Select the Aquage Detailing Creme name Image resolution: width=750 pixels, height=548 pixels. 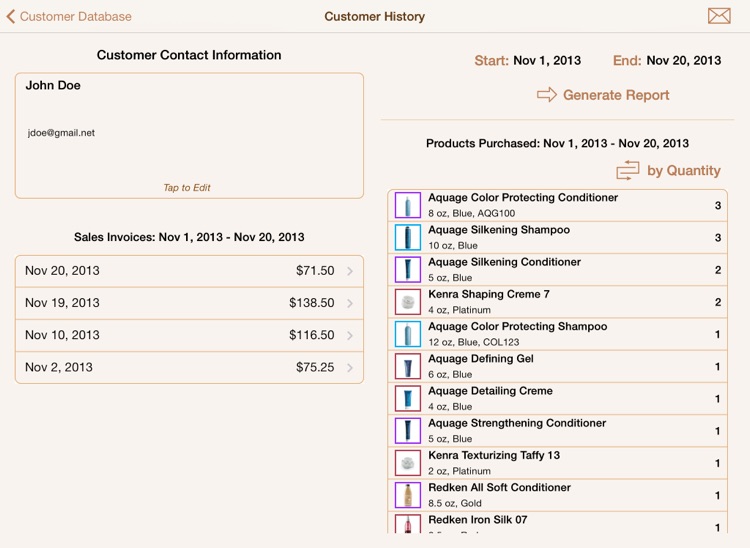(490, 391)
